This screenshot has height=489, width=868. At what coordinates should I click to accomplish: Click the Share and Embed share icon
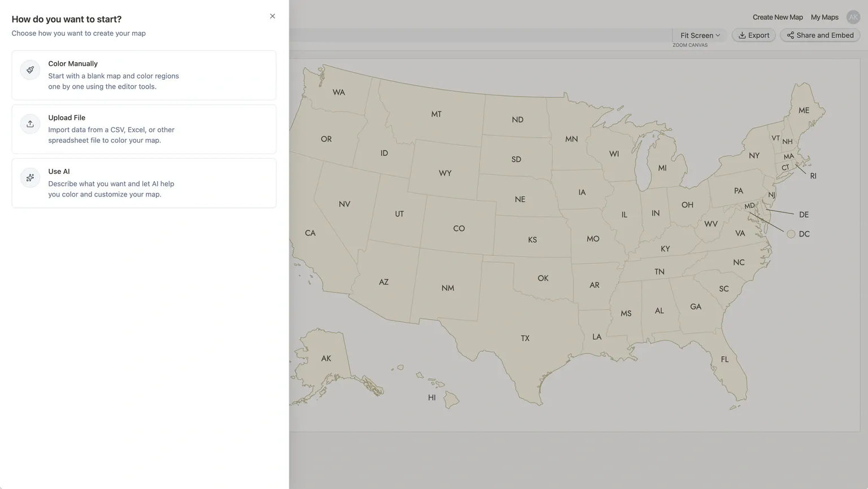[790, 35]
